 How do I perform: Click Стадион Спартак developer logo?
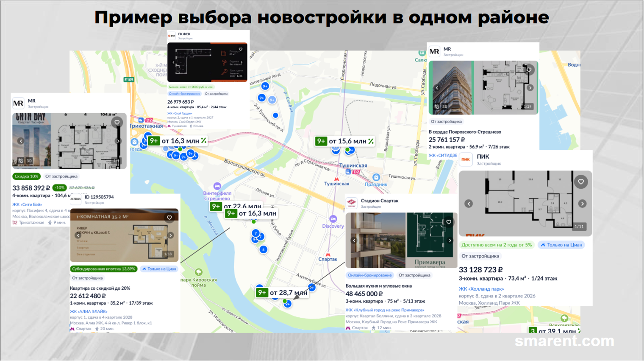[x=352, y=203]
